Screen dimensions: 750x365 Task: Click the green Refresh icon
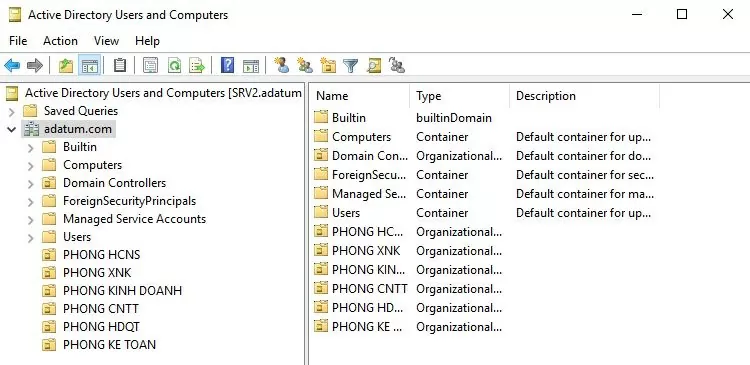pos(175,65)
